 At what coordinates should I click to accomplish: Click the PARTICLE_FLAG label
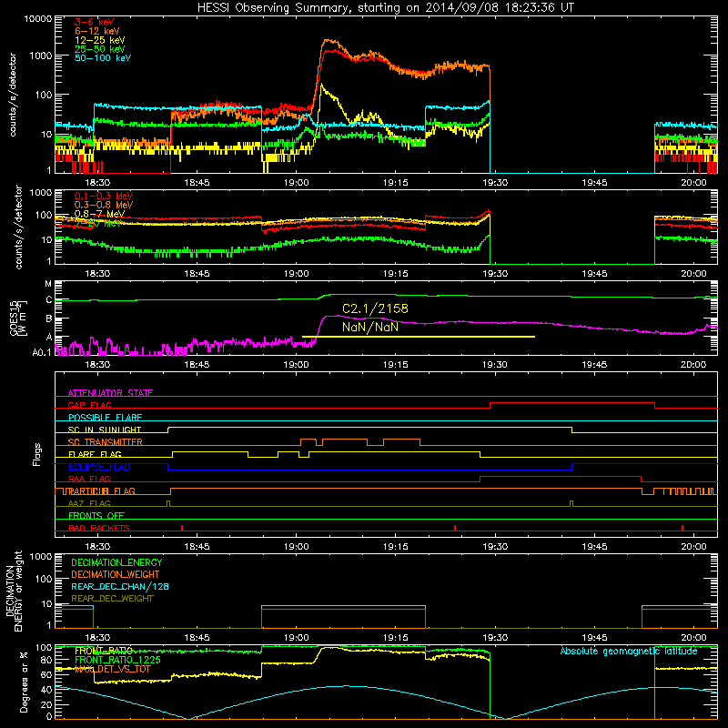coord(101,491)
